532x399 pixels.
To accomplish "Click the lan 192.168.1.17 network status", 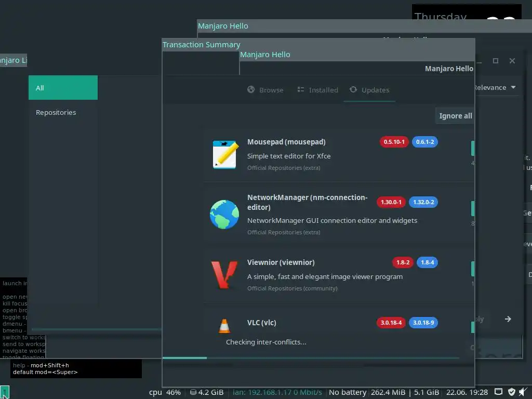I will click(277, 392).
